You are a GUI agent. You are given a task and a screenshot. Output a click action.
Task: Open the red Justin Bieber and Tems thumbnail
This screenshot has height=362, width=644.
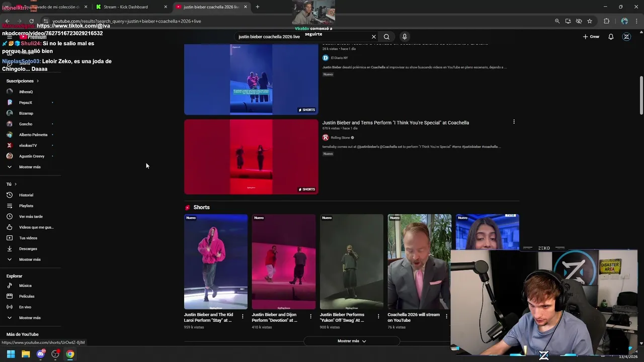pos(251,157)
